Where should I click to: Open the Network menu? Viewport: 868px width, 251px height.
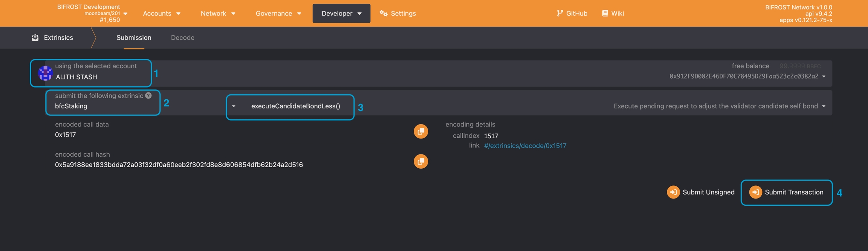pyautogui.click(x=218, y=13)
